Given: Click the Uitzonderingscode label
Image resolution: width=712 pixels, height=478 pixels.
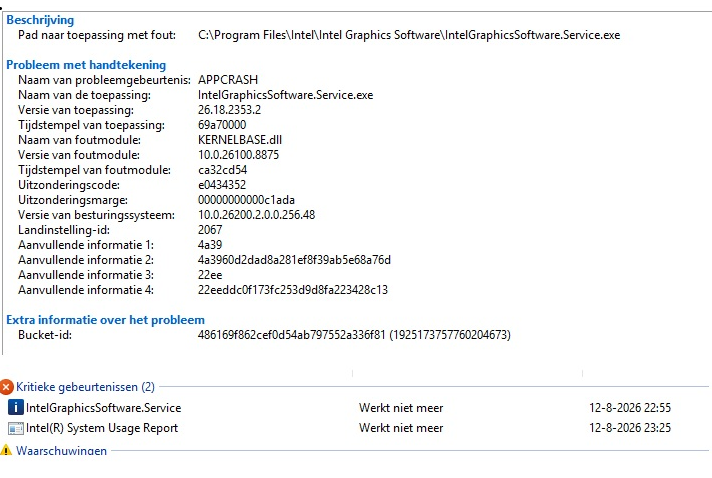Looking at the screenshot, I should [69, 185].
